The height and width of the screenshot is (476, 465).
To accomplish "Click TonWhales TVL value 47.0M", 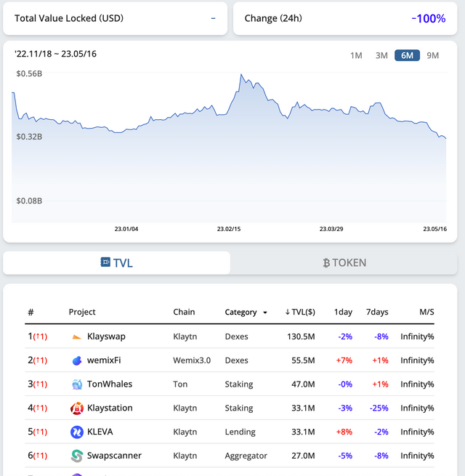I will pos(303,384).
